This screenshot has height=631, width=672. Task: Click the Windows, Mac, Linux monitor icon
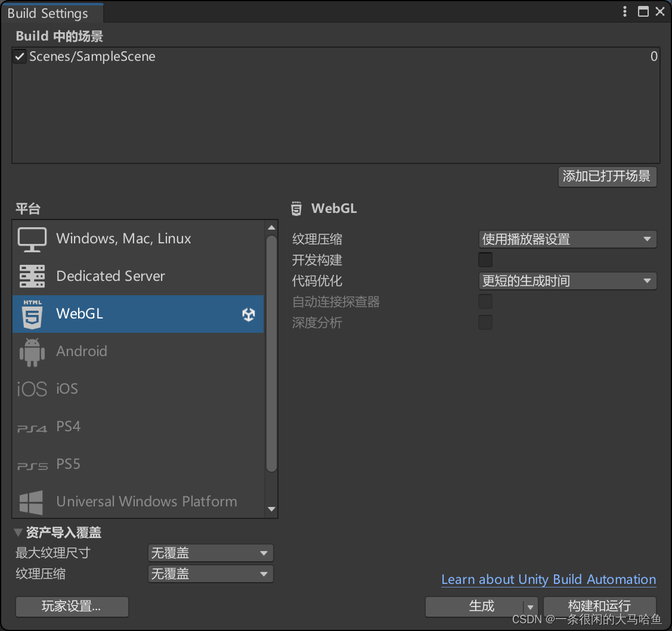point(32,239)
